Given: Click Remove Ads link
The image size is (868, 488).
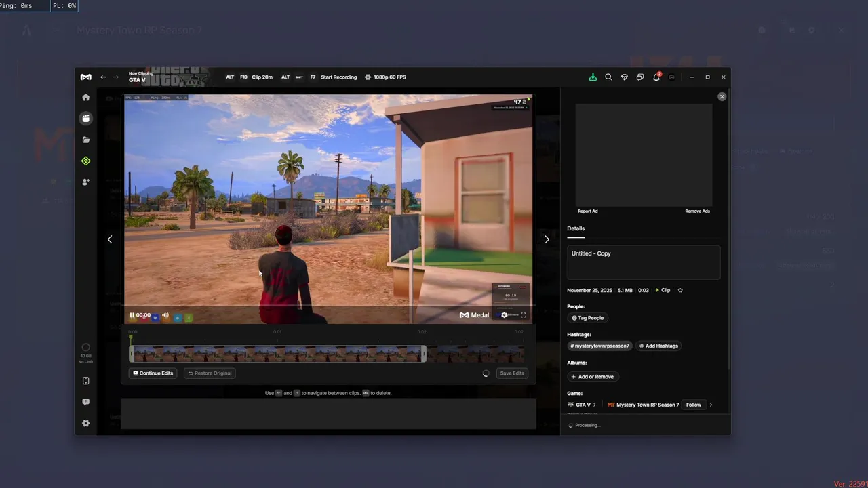Looking at the screenshot, I should tap(698, 211).
